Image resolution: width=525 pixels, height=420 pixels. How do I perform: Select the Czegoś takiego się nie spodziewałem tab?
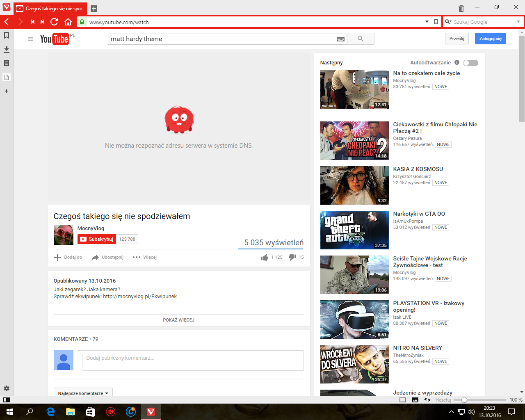point(50,9)
